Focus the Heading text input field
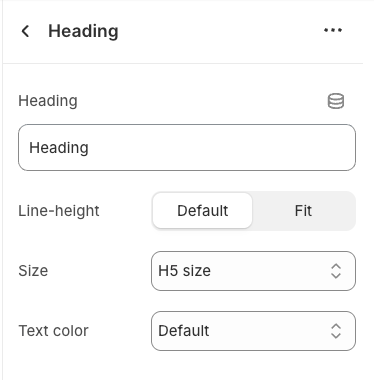The image size is (374, 380). point(187,148)
